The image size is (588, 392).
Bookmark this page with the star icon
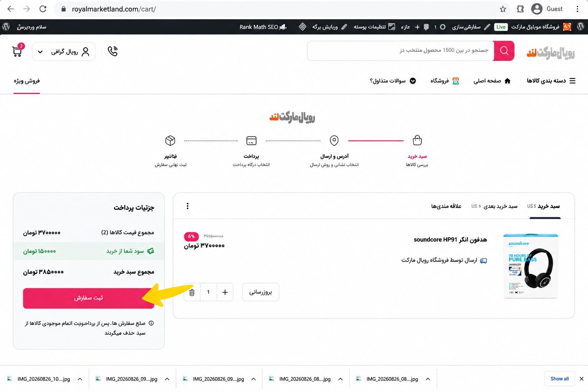pyautogui.click(x=503, y=9)
